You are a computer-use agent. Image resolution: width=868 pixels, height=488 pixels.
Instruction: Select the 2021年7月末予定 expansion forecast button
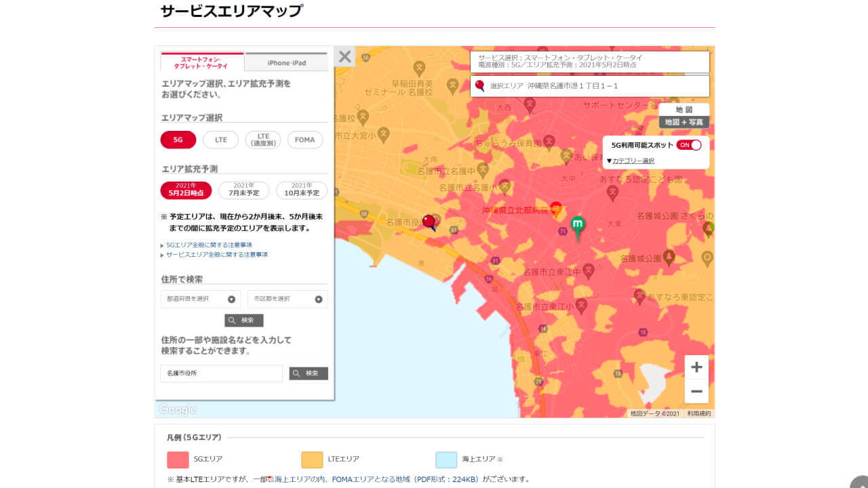click(243, 189)
